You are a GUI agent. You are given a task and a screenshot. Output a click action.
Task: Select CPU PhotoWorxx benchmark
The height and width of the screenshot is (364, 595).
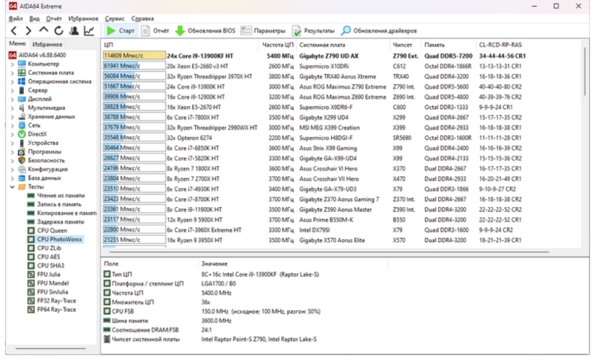coord(55,239)
